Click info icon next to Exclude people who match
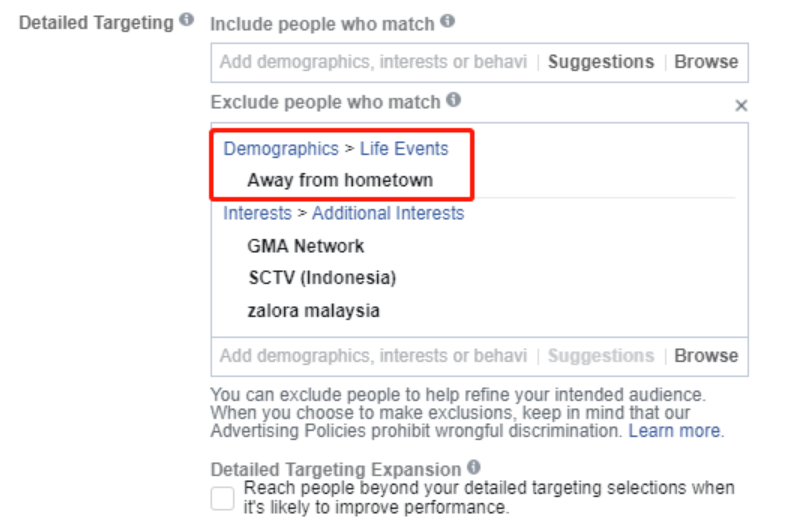Image resolution: width=786 pixels, height=526 pixels. point(453,99)
